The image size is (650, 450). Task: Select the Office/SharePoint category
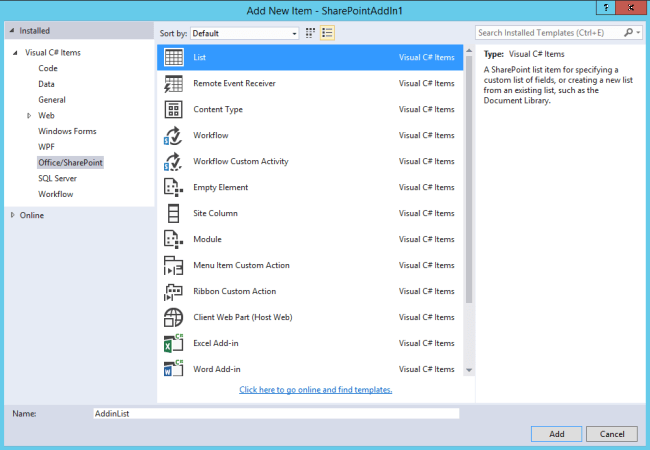coord(70,162)
